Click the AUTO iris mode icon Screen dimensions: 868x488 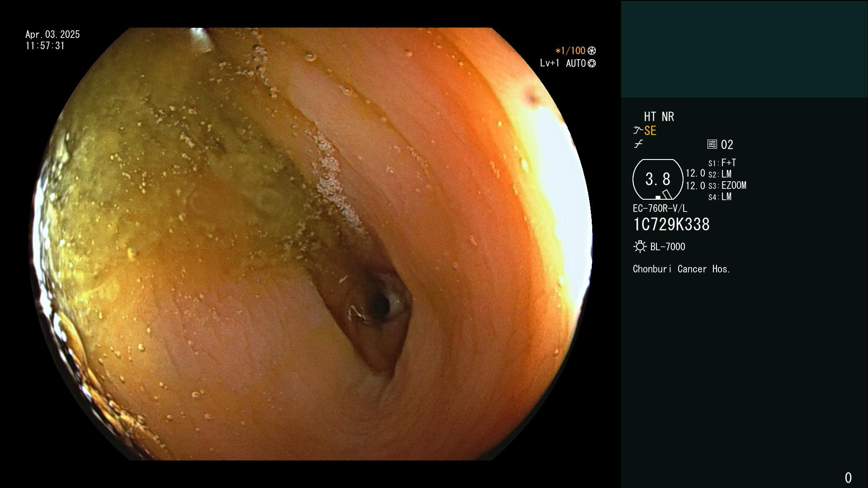tap(591, 64)
